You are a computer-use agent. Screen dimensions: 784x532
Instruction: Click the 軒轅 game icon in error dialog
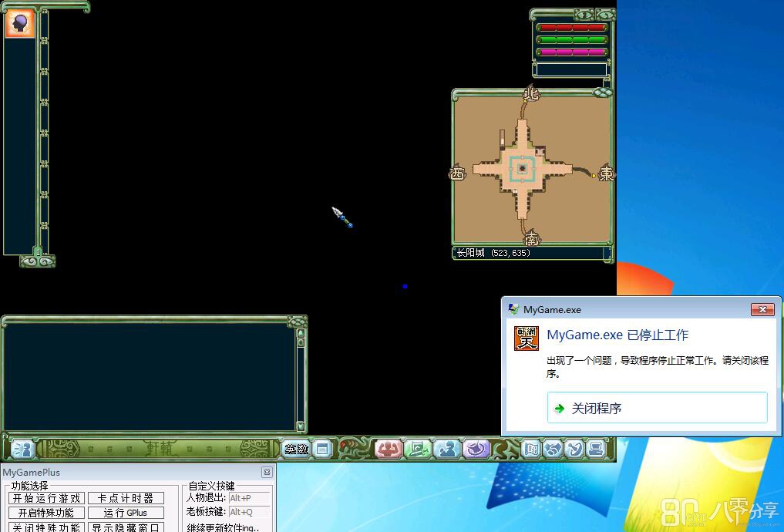click(x=527, y=338)
